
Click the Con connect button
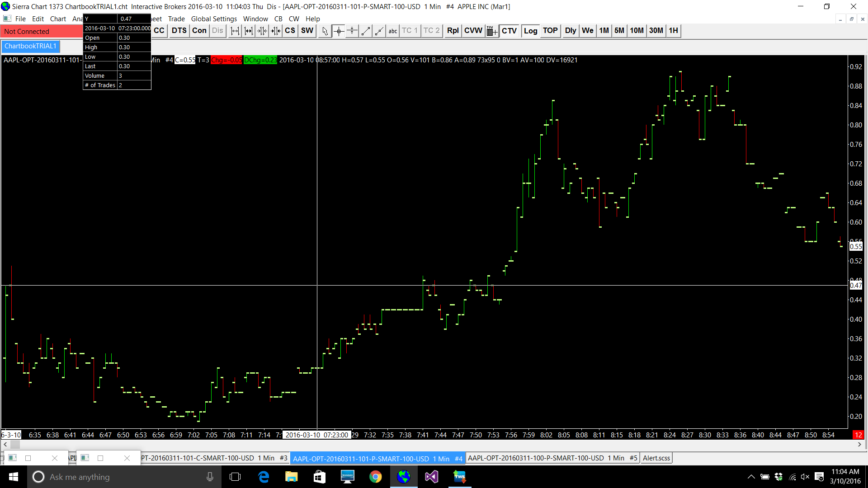coord(199,31)
